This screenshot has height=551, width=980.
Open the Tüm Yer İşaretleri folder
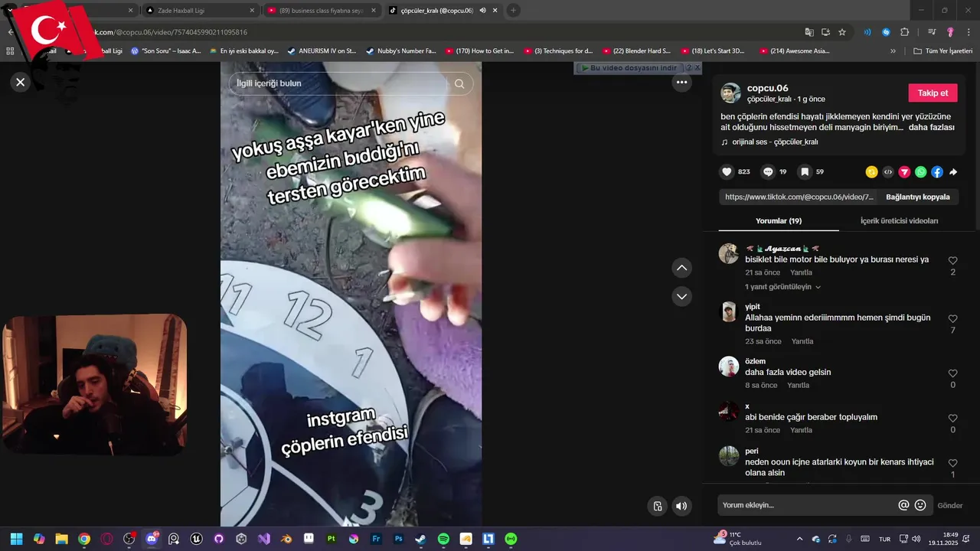point(942,51)
